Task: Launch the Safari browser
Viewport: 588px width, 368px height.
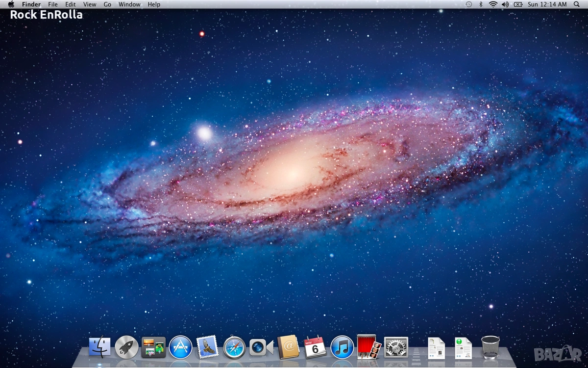Action: point(234,347)
